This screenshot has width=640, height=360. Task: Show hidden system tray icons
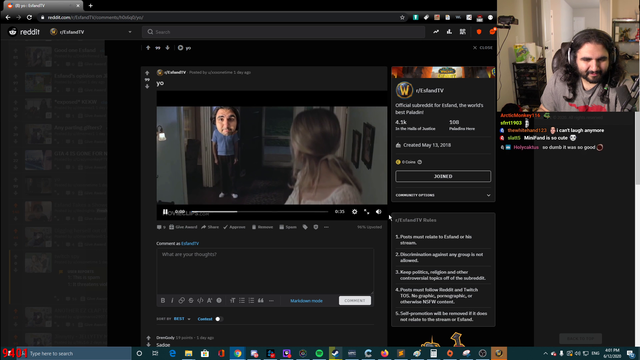[x=545, y=353]
